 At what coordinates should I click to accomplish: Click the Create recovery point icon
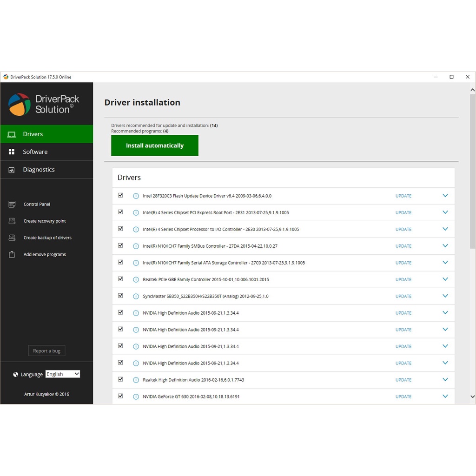tap(12, 221)
